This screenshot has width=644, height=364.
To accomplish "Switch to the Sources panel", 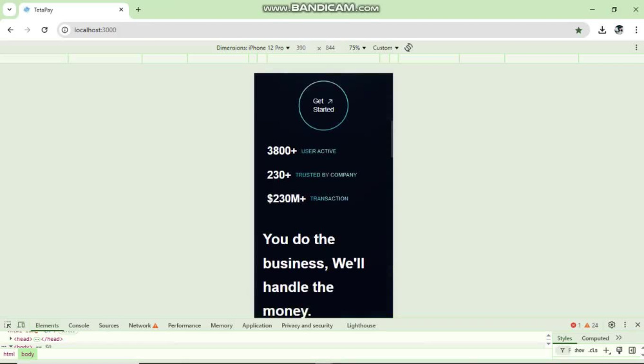I will pos(108,325).
